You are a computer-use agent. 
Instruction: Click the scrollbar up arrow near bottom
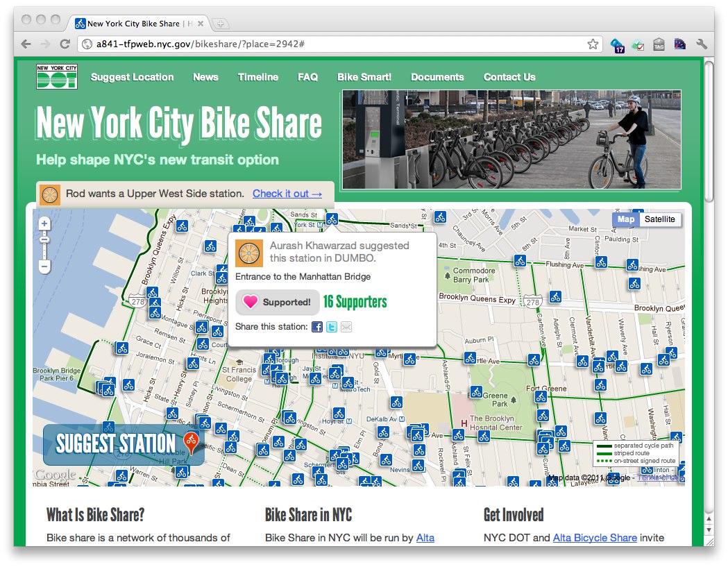point(709,518)
